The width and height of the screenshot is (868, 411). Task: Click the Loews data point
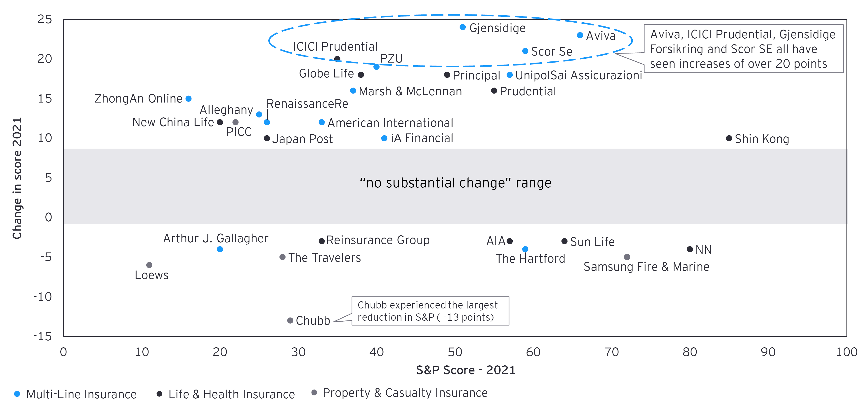point(149,265)
